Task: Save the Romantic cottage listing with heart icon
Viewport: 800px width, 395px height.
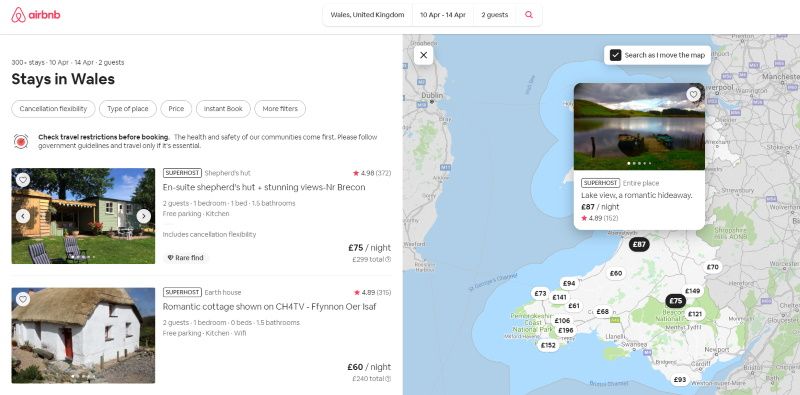Action: click(22, 299)
